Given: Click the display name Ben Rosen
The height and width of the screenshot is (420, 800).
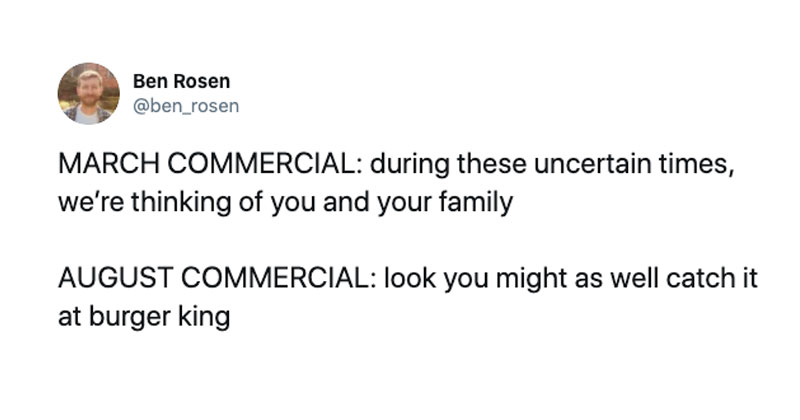Looking at the screenshot, I should (x=182, y=81).
